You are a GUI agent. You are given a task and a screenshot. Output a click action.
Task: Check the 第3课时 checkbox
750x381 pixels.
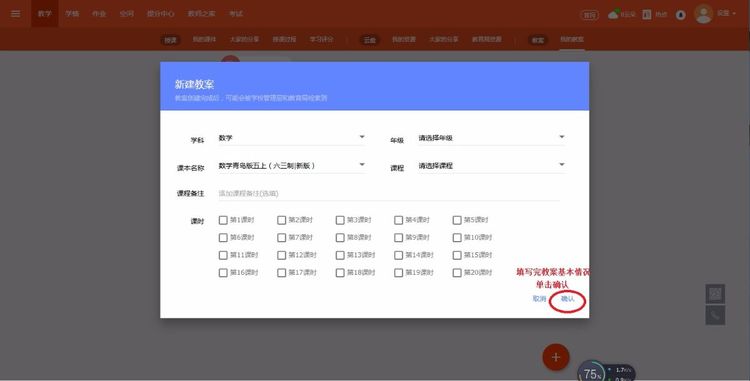click(340, 220)
